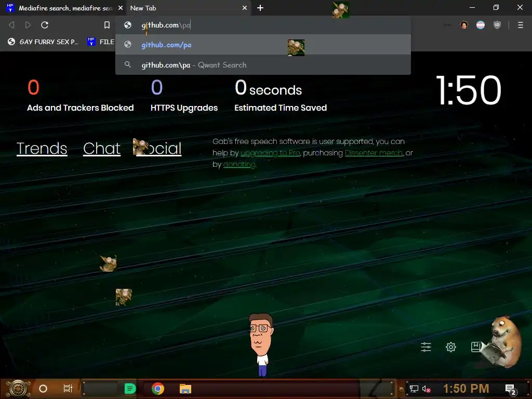The height and width of the screenshot is (399, 532).
Task: Click the network icon in system tray
Action: click(x=414, y=389)
